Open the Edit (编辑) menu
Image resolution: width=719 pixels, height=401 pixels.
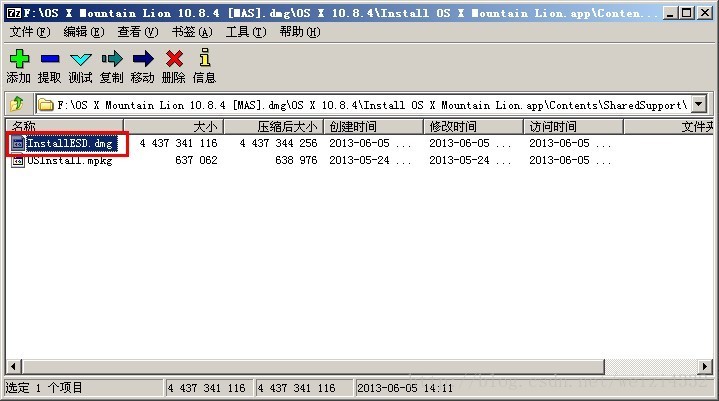[x=84, y=32]
